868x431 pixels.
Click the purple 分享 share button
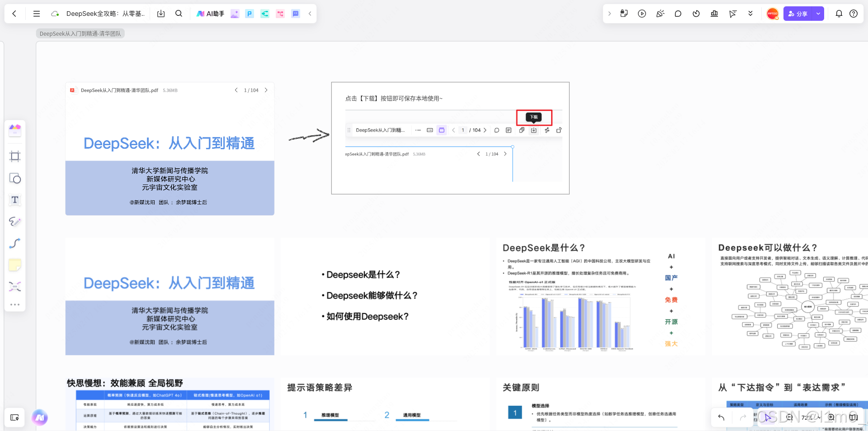pyautogui.click(x=798, y=14)
